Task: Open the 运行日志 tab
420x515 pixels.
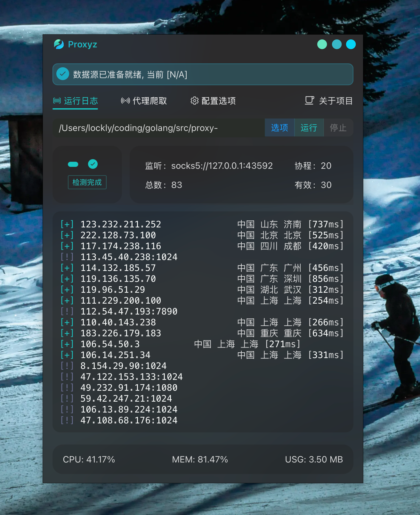Action: 75,101
